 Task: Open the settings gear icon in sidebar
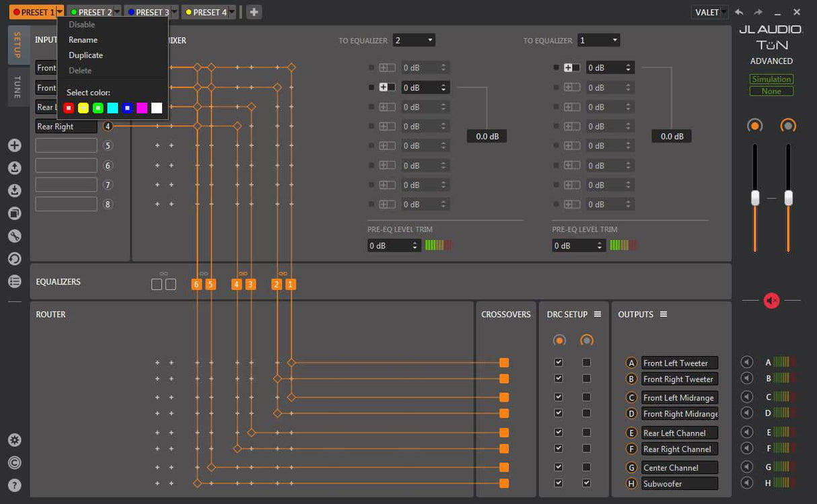click(x=14, y=440)
